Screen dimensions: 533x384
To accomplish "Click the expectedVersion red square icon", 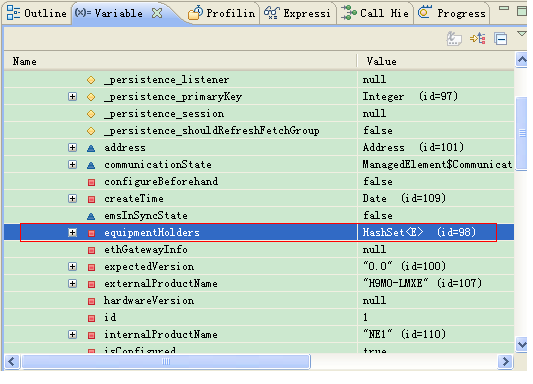I will pos(91,267).
